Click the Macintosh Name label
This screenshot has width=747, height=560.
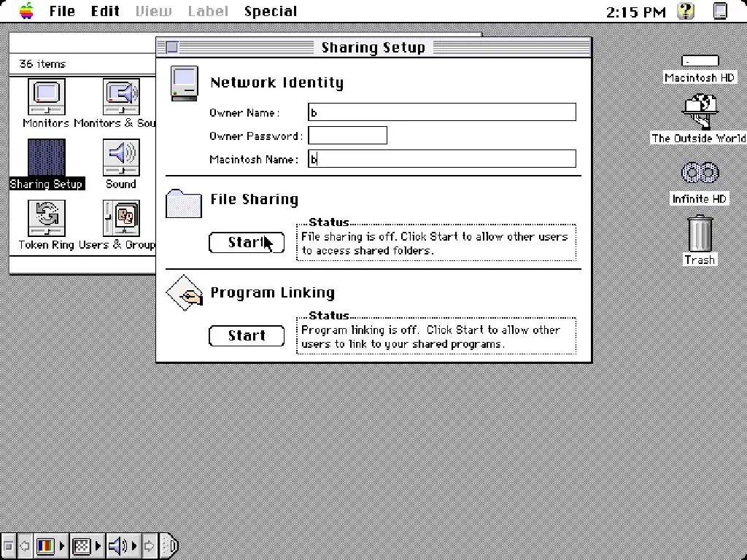[254, 160]
